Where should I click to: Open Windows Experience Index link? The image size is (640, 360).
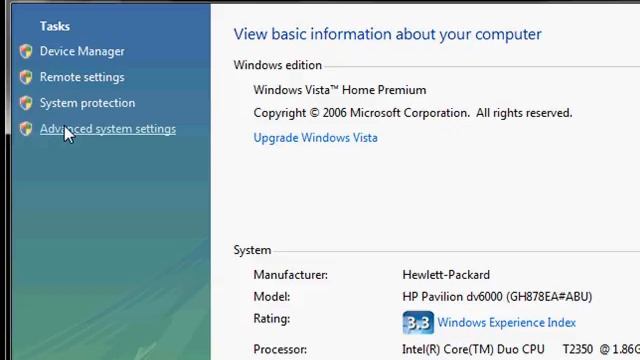[x=507, y=323]
